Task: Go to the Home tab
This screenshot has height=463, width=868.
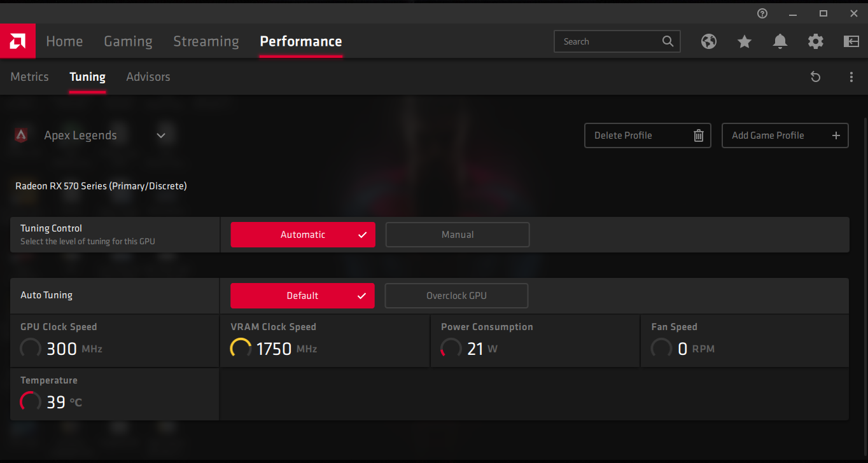Action: click(64, 41)
